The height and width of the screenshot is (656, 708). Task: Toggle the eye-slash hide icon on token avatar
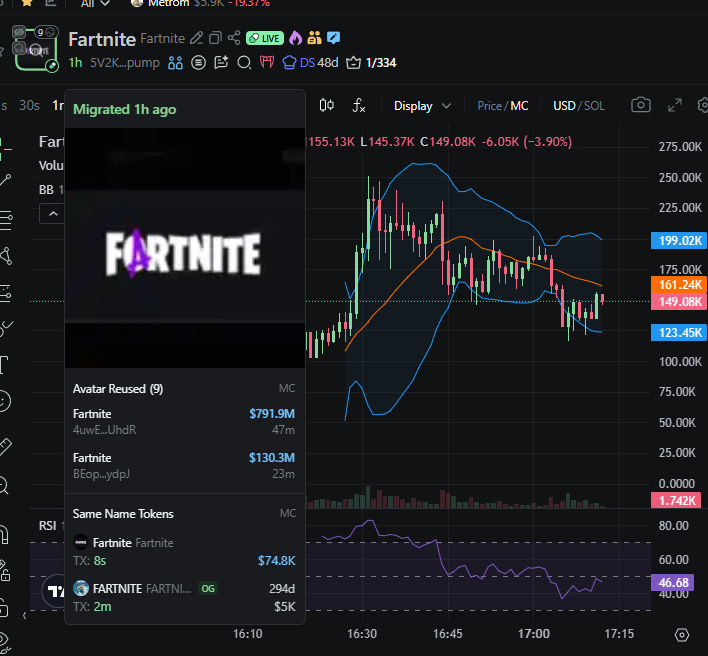point(19,32)
